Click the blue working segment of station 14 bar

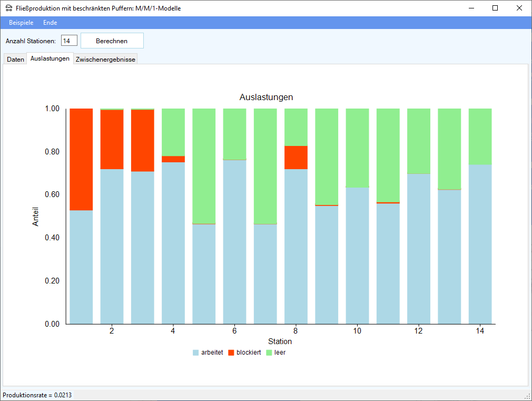[x=480, y=244]
